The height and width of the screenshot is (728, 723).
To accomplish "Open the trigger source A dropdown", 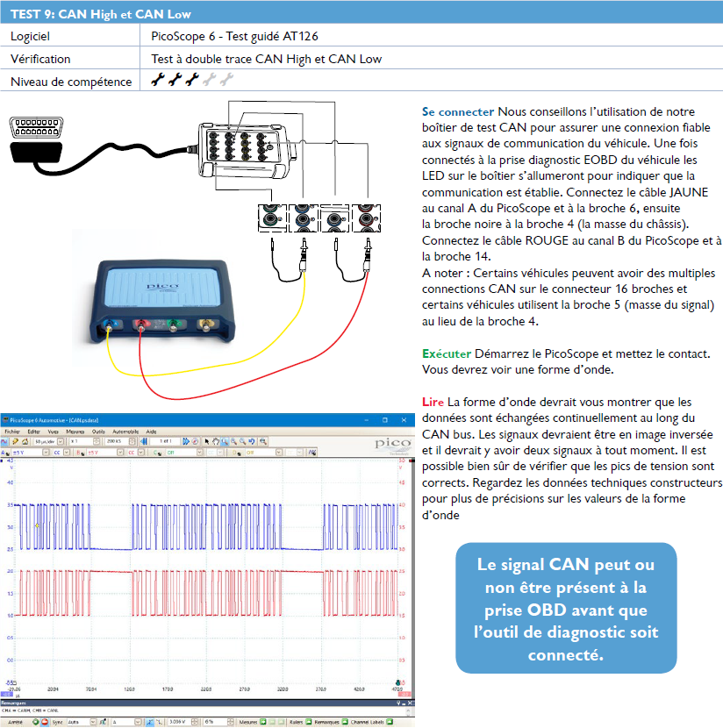I will point(138,722).
